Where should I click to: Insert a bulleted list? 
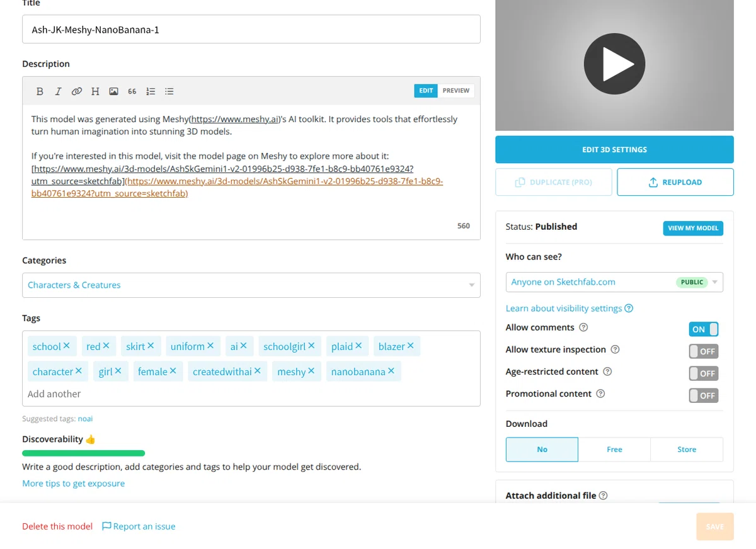point(169,91)
